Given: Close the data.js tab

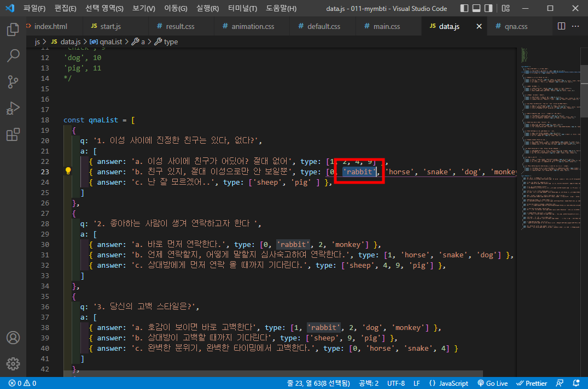Looking at the screenshot, I should (x=479, y=26).
